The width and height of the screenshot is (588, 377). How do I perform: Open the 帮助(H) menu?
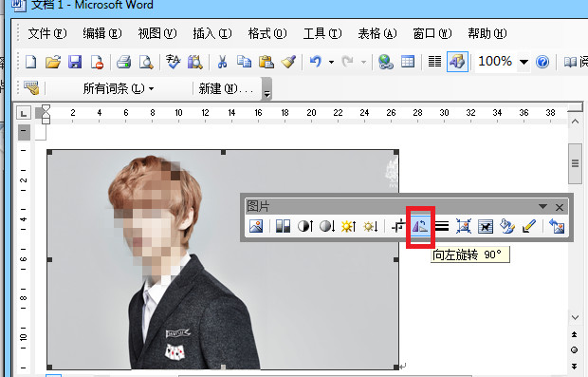click(x=487, y=33)
